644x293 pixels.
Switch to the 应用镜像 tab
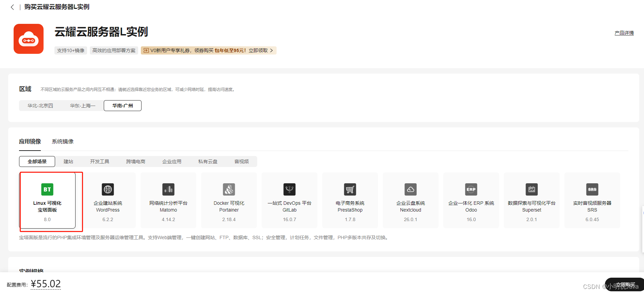click(30, 141)
